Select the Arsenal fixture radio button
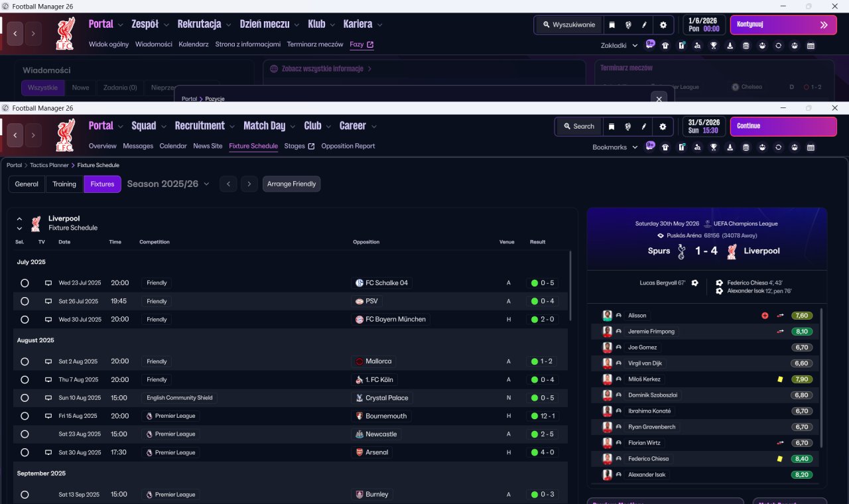Viewport: 849px width, 504px height. click(x=25, y=452)
